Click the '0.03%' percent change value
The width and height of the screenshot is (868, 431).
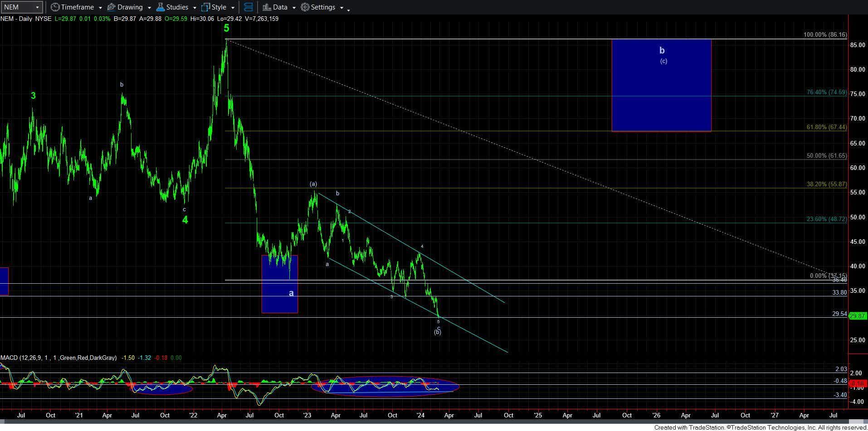(x=102, y=19)
